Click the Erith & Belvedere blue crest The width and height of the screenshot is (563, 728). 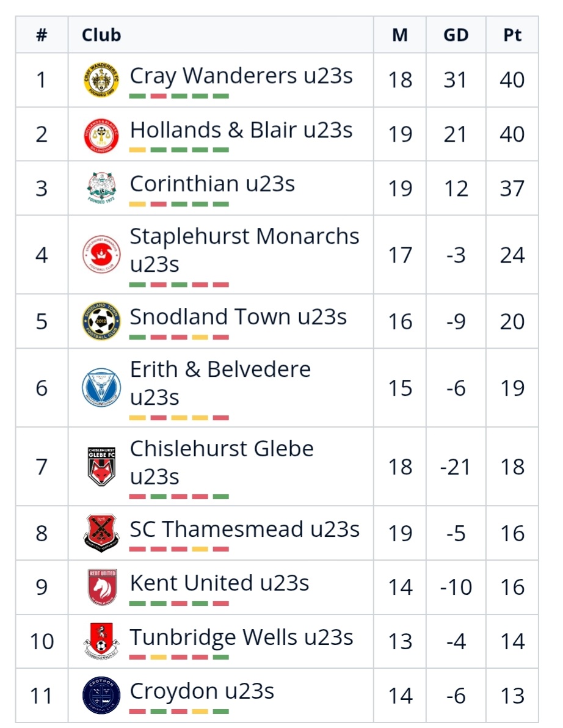(x=101, y=387)
